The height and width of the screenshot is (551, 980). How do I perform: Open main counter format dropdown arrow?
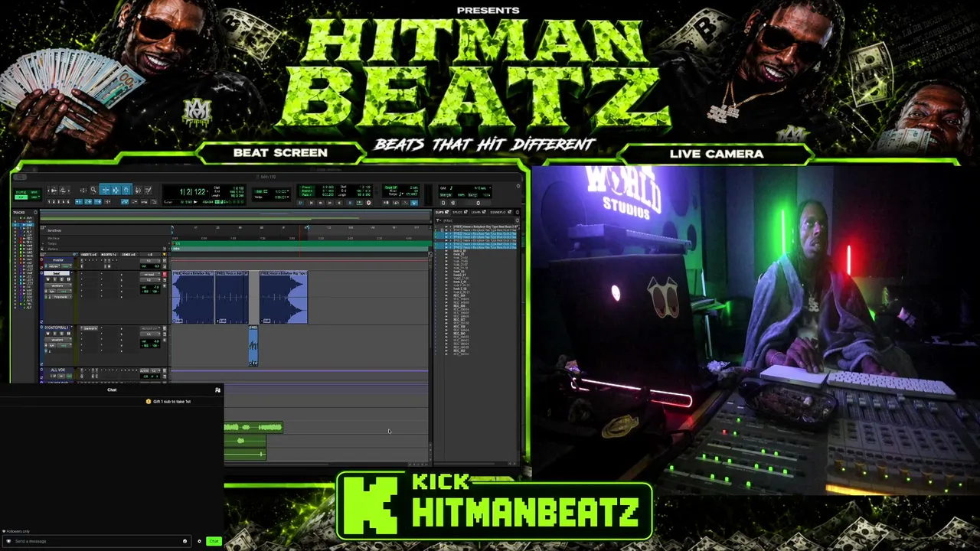[207, 192]
